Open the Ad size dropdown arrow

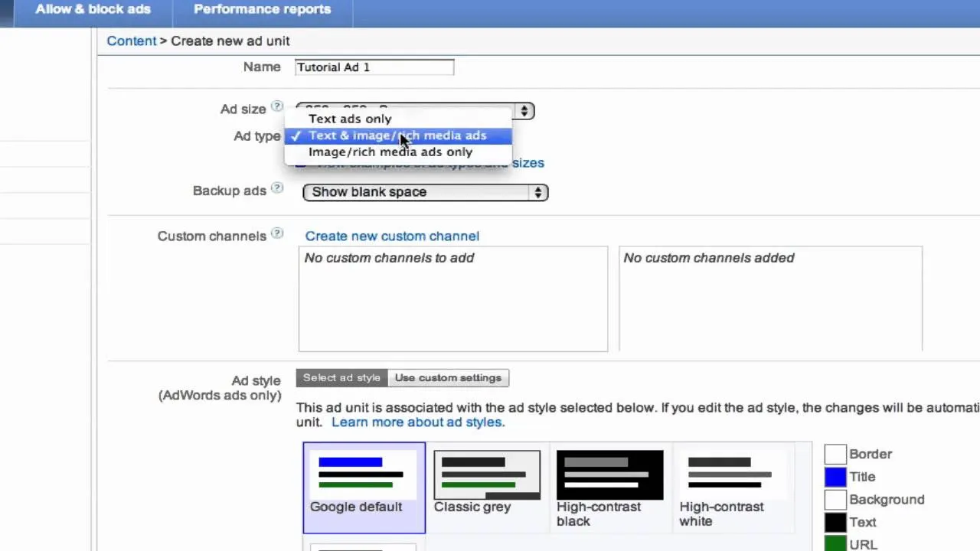[x=524, y=111]
